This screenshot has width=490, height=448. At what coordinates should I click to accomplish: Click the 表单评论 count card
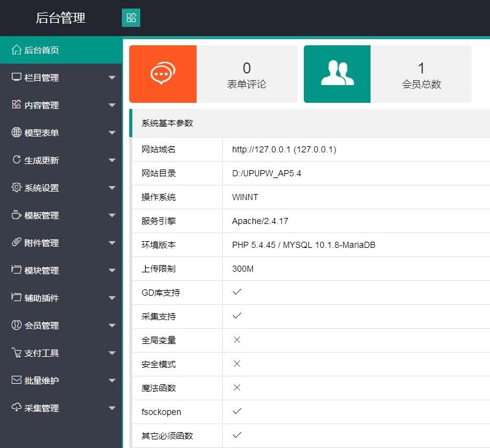pyautogui.click(x=247, y=75)
